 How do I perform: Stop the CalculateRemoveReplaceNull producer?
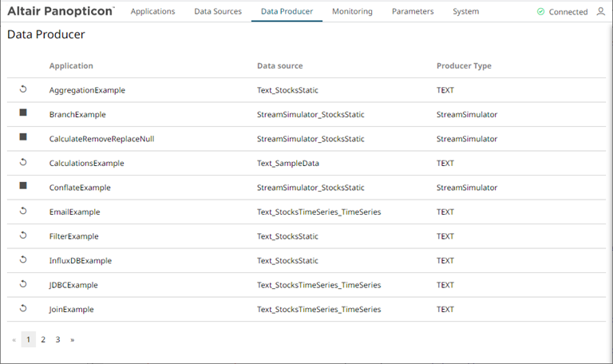[x=23, y=137]
